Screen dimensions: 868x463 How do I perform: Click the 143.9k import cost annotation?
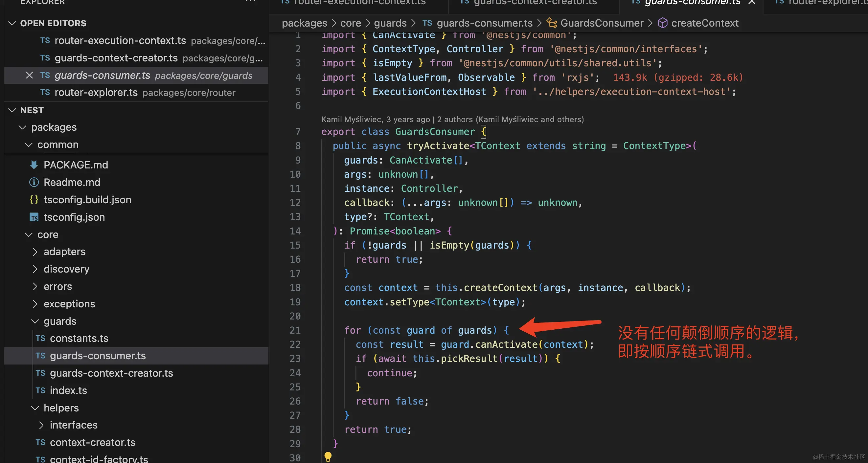point(678,77)
